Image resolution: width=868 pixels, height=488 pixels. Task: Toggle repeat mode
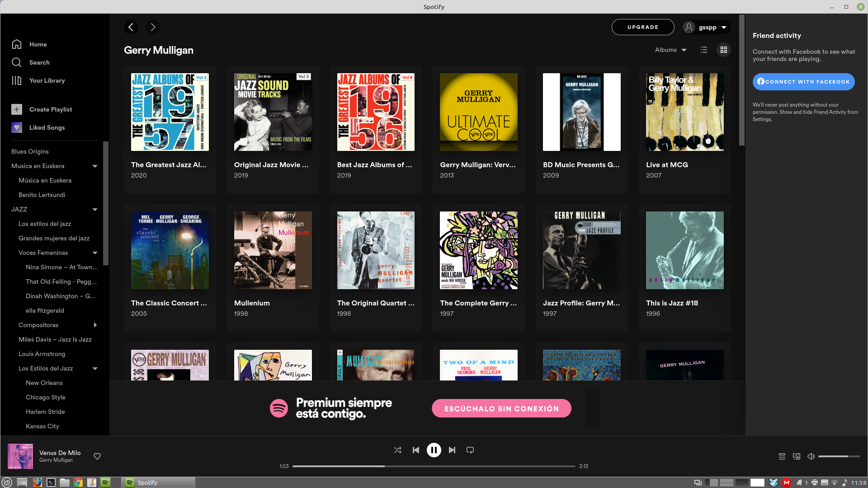point(470,450)
